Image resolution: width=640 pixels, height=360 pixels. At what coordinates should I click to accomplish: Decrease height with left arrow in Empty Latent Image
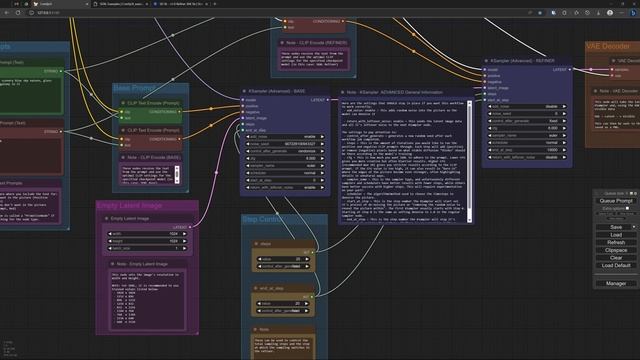click(x=110, y=241)
